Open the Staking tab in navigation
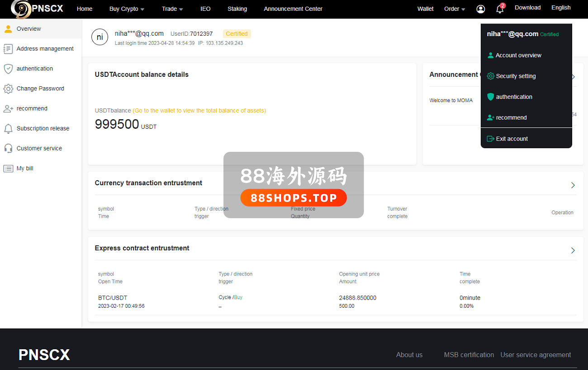Screen dimensions: 588x370 coord(237,9)
